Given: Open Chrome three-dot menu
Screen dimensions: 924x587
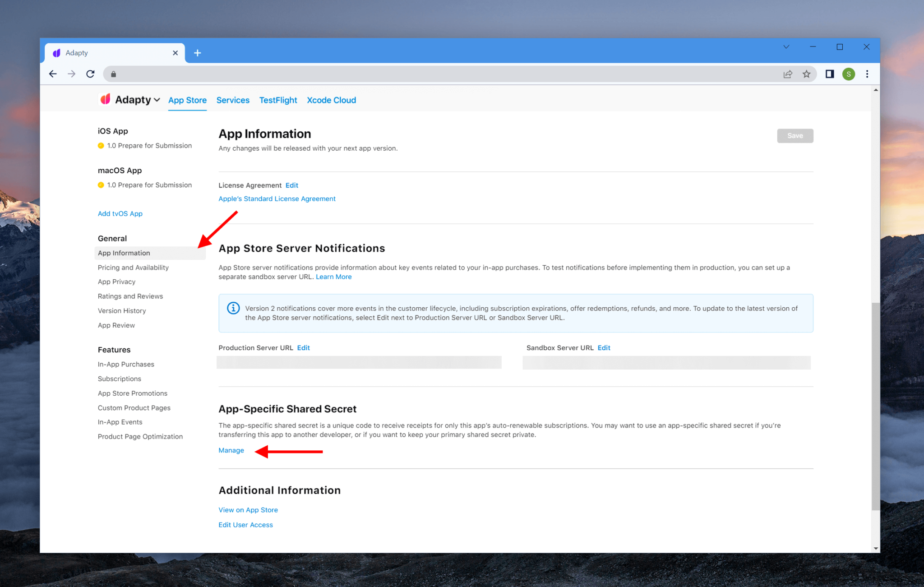Looking at the screenshot, I should (x=867, y=74).
